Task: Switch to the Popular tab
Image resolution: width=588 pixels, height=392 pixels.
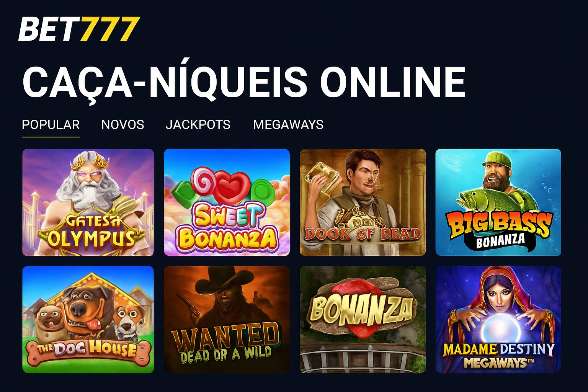Action: pyautogui.click(x=51, y=125)
